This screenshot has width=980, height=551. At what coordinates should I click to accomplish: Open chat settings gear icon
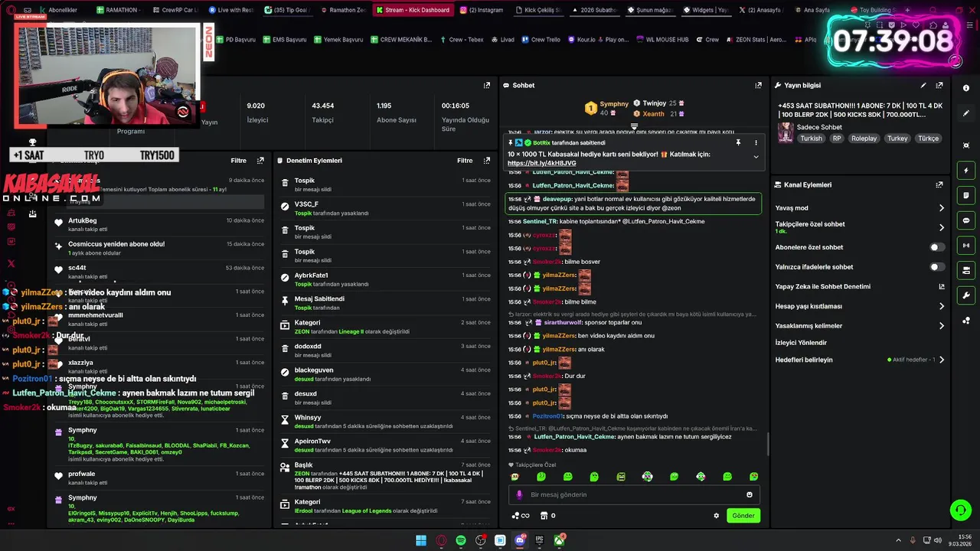[x=717, y=516]
